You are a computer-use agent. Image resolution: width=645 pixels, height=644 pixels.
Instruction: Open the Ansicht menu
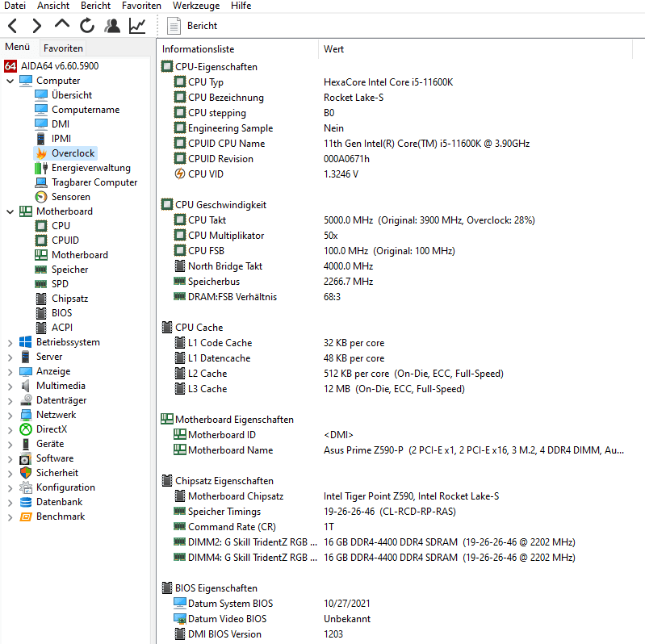(53, 6)
